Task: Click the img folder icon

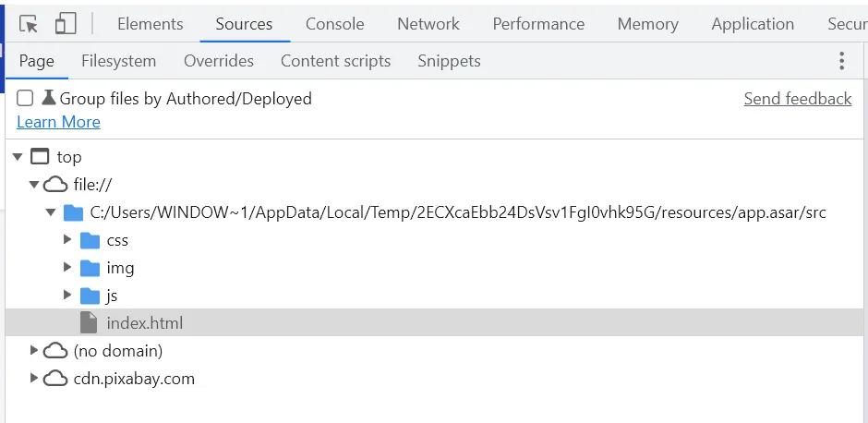Action: [90, 268]
